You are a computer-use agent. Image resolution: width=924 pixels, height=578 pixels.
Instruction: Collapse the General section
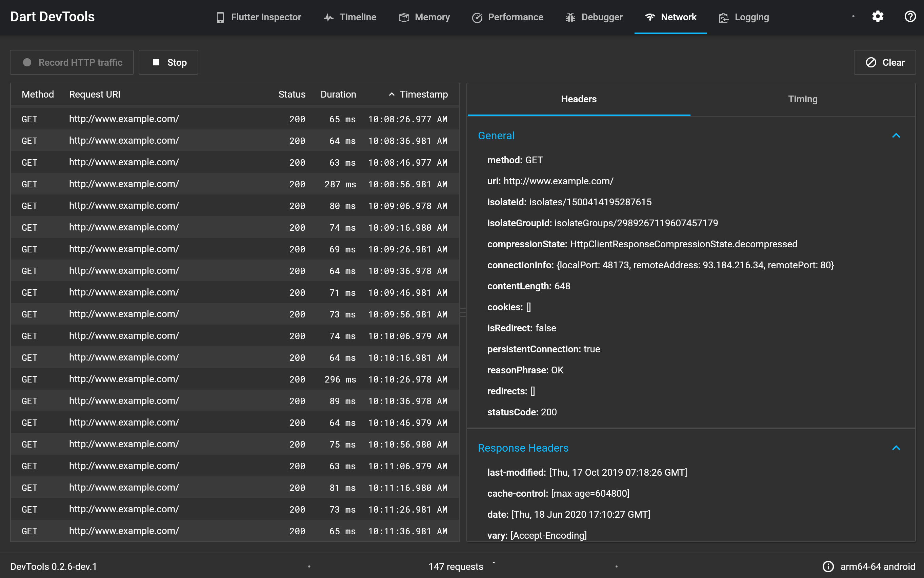pos(896,136)
